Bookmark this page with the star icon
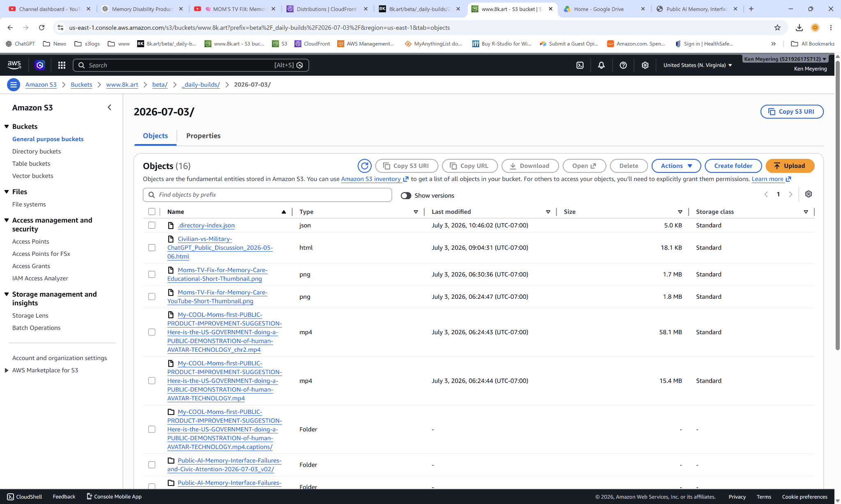 click(777, 27)
